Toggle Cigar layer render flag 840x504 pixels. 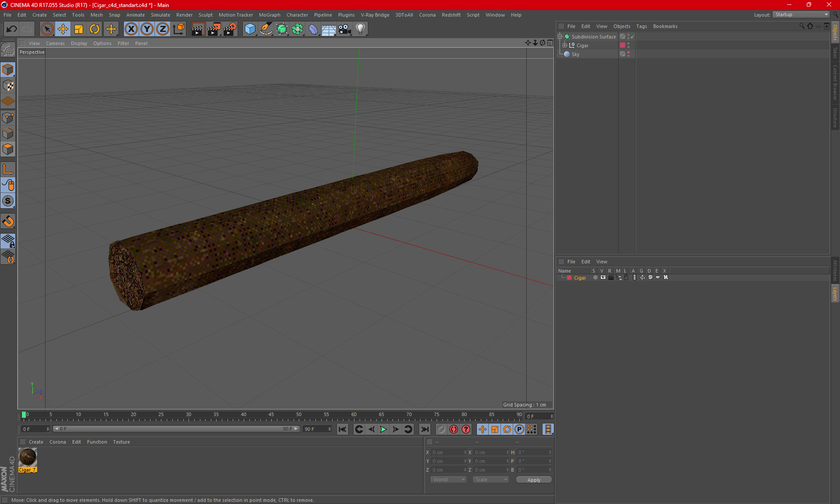[611, 277]
